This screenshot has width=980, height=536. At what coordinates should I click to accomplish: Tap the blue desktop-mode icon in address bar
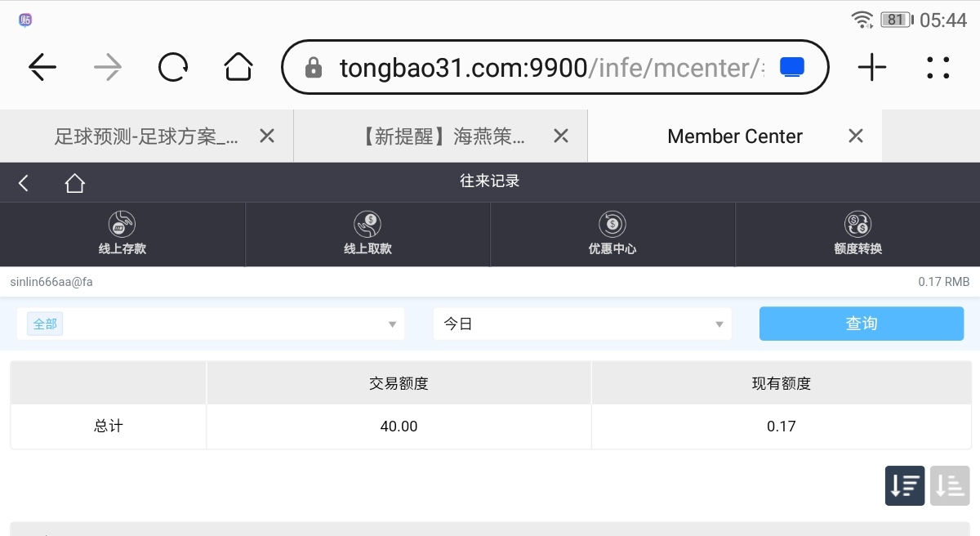[792, 67]
